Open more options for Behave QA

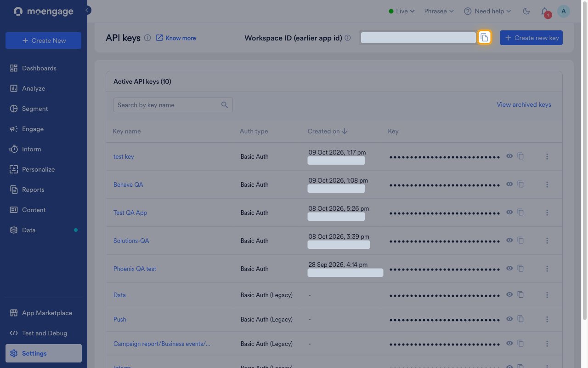pyautogui.click(x=547, y=184)
